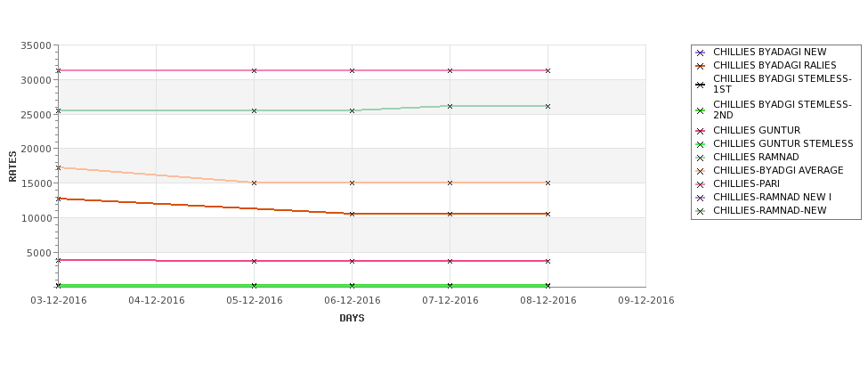868x382 pixels.
Task: Click the DAYS axis title
Action: [352, 319]
